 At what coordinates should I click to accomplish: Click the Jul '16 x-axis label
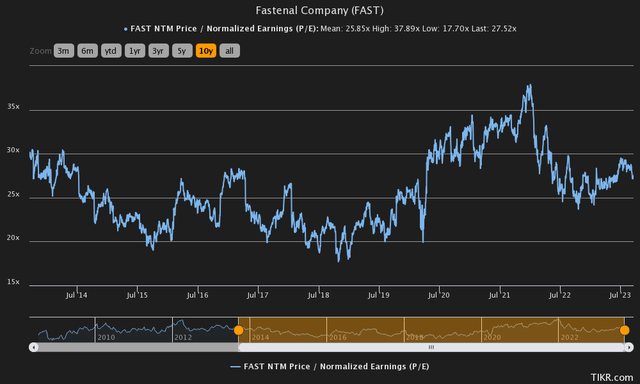pos(198,295)
